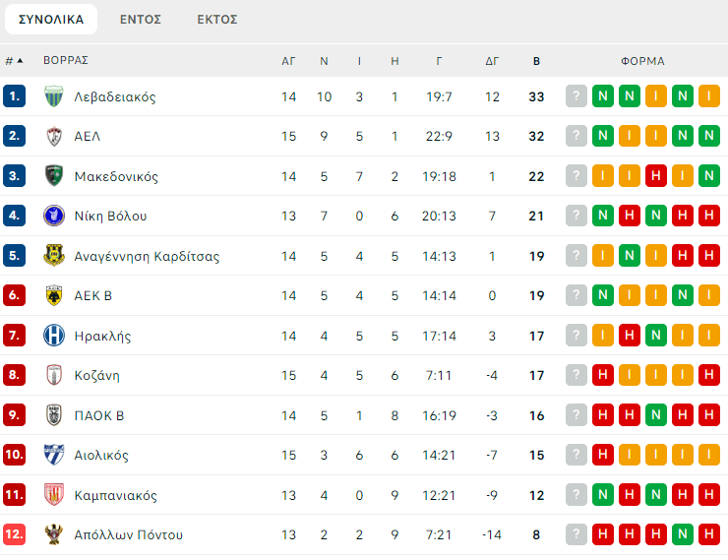Open the Αιολικός team page link
The width and height of the screenshot is (728, 560).
click(101, 455)
